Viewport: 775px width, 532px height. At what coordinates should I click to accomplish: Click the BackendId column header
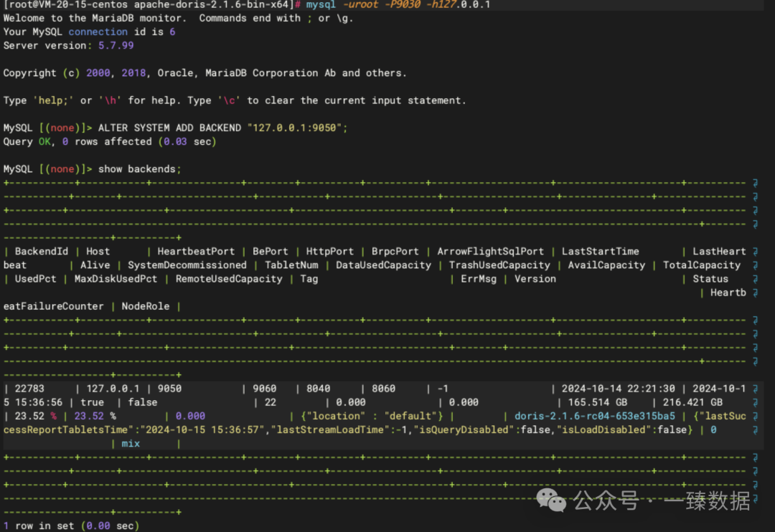[42, 252]
